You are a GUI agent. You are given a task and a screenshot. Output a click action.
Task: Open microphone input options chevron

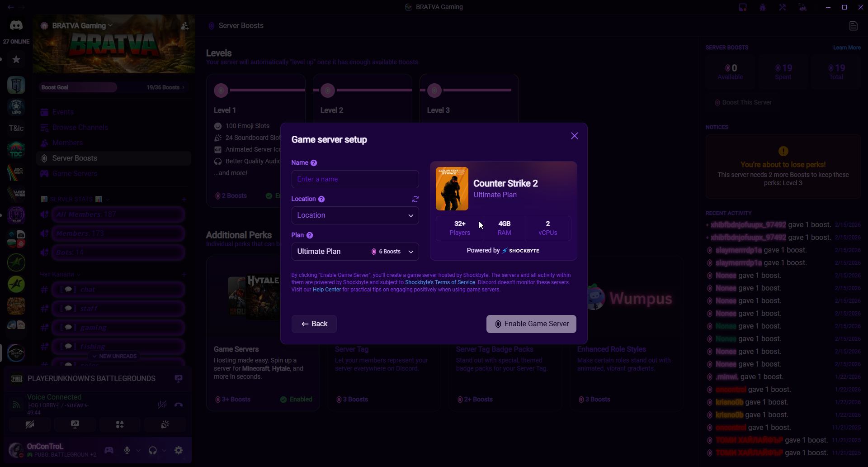pyautogui.click(x=138, y=450)
